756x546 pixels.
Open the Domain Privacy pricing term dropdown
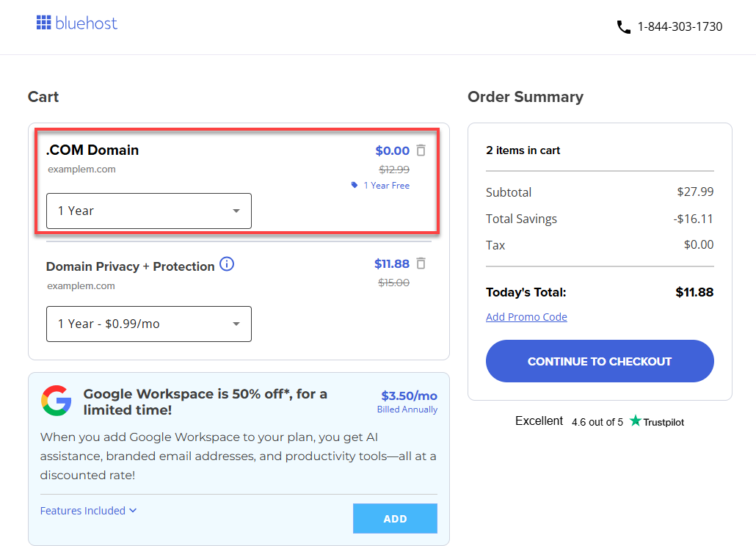click(148, 324)
